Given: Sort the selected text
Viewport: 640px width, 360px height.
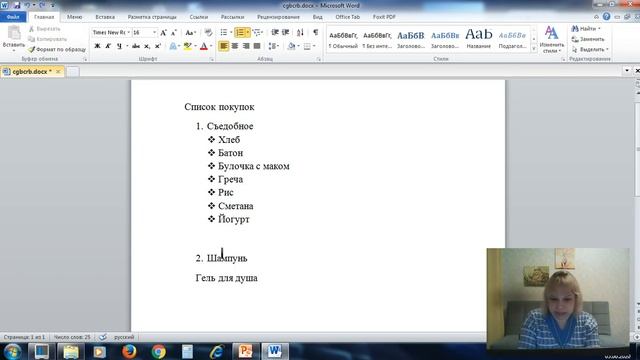Looking at the screenshot, I should 300,32.
